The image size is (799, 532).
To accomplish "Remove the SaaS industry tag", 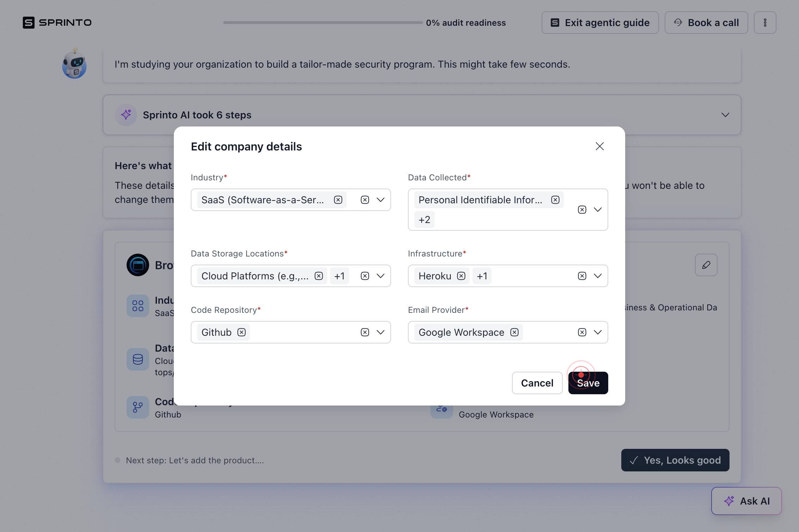I will [338, 200].
